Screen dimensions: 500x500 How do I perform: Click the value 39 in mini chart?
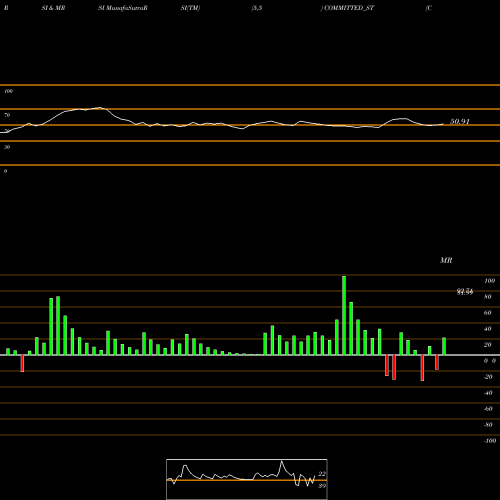tap(322, 486)
